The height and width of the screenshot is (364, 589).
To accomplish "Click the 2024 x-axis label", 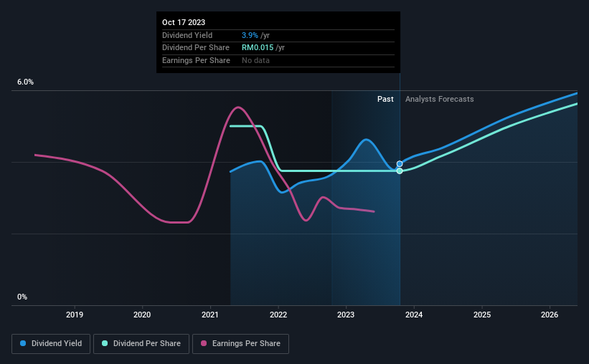I will click(414, 315).
